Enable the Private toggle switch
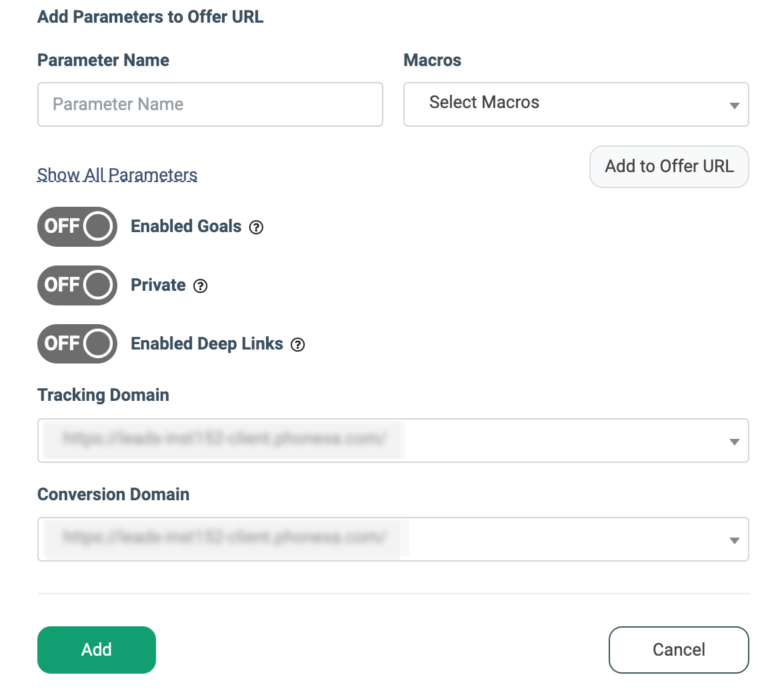784x699 pixels. point(77,285)
